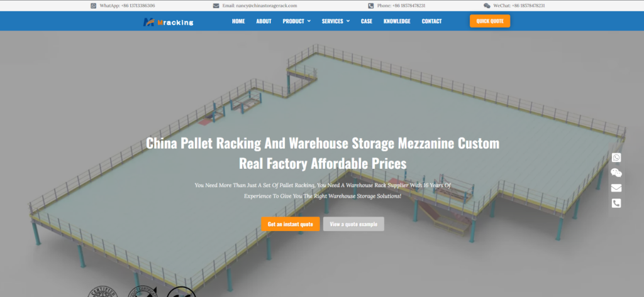
Task: Click the phone icon beside the Phone number
Action: tap(370, 6)
